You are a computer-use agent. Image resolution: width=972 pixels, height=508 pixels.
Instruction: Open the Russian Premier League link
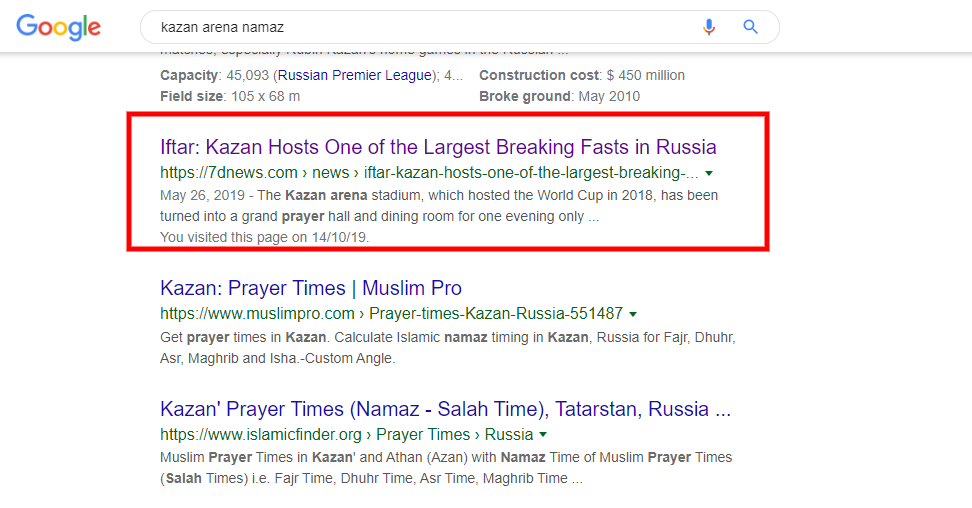[355, 75]
